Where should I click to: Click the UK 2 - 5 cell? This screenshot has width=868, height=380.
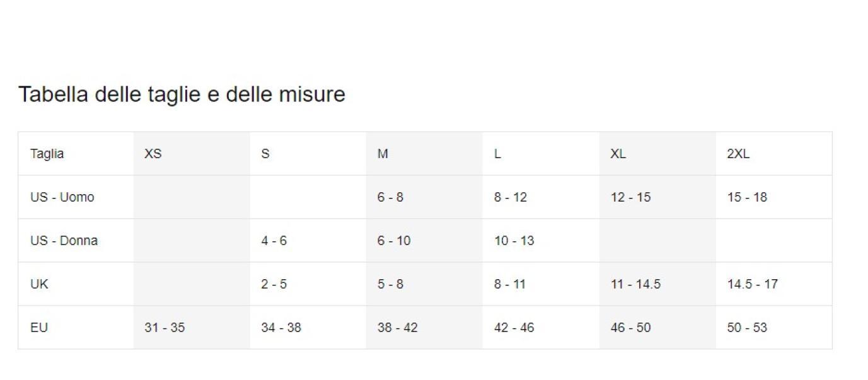[308, 284]
